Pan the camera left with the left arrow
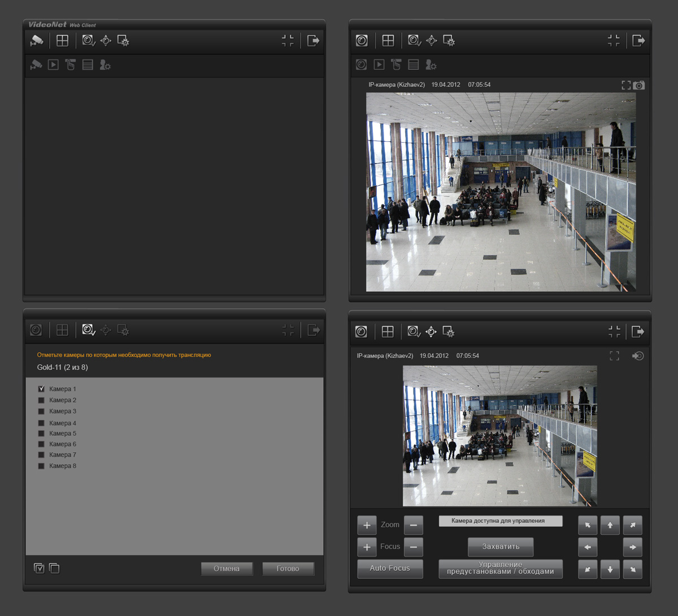Viewport: 678px width, 616px height. [x=588, y=547]
